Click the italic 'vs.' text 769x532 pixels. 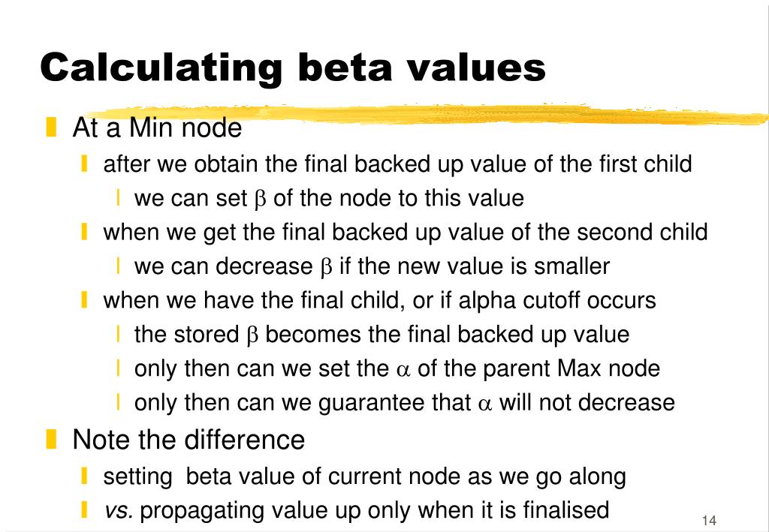[x=119, y=510]
